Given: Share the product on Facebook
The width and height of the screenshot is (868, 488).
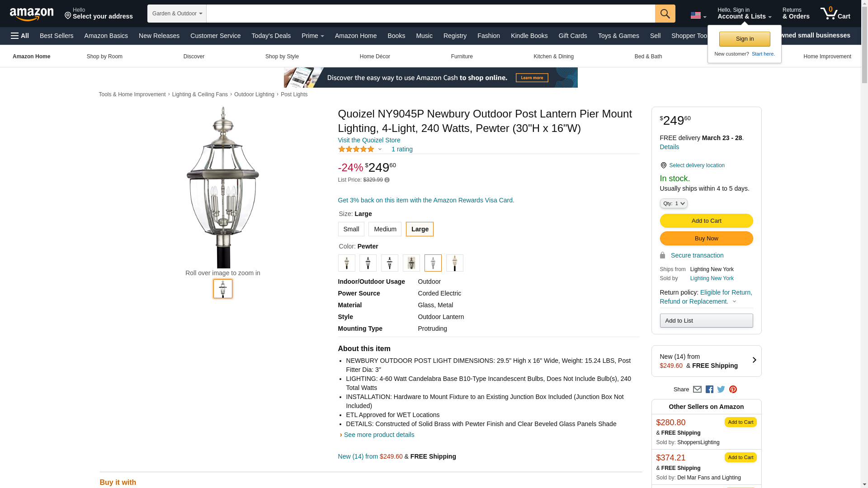Looking at the screenshot, I should tap(709, 389).
